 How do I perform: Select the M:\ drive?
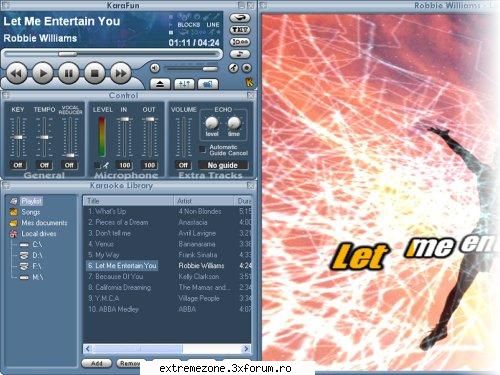click(x=37, y=277)
